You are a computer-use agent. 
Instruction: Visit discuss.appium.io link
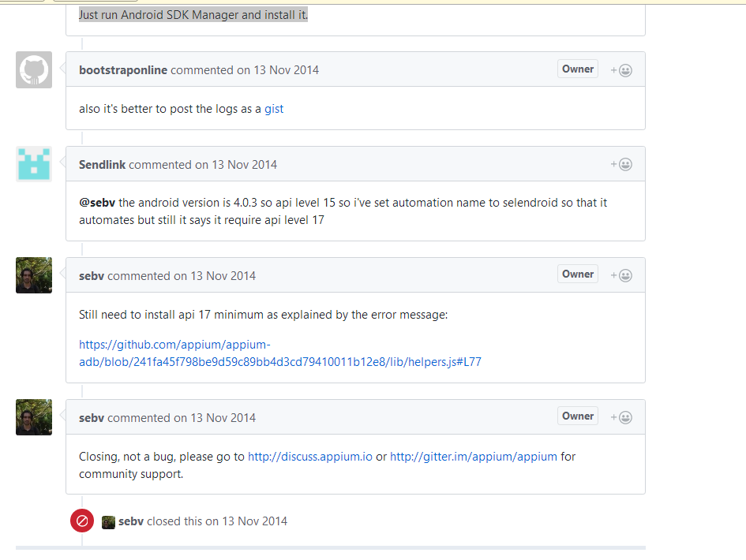click(310, 457)
